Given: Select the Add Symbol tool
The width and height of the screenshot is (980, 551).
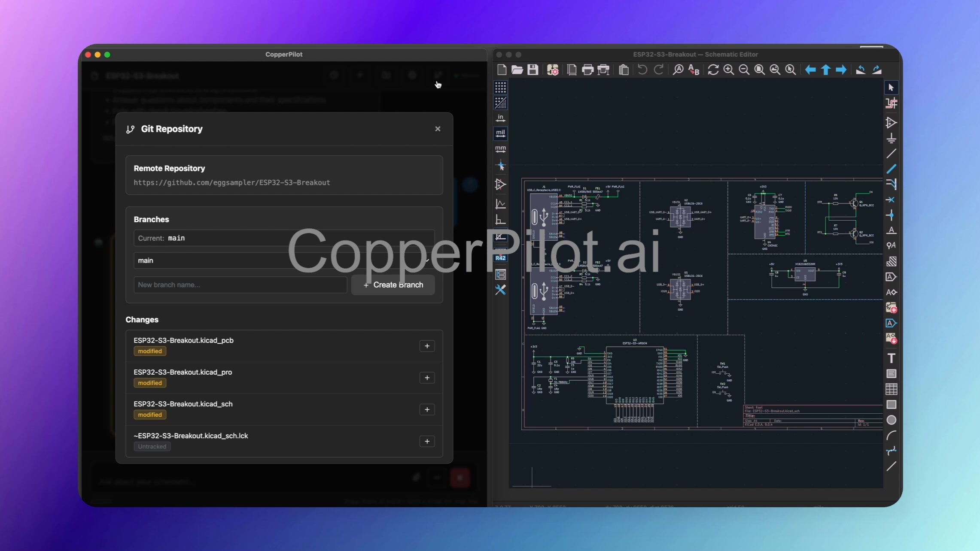Looking at the screenshot, I should 891,123.
